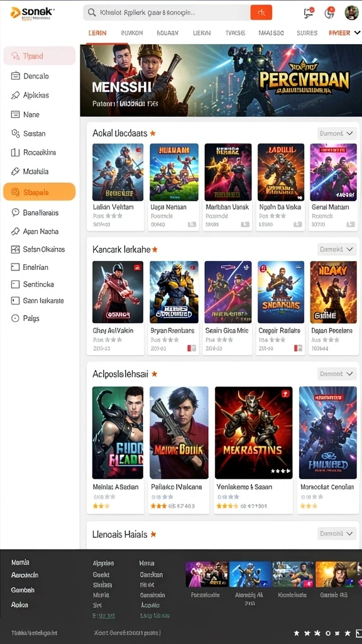Screen dimensions: 362x644
Task: Open the Fatesalodte footer thumbnail
Action: pos(206,574)
